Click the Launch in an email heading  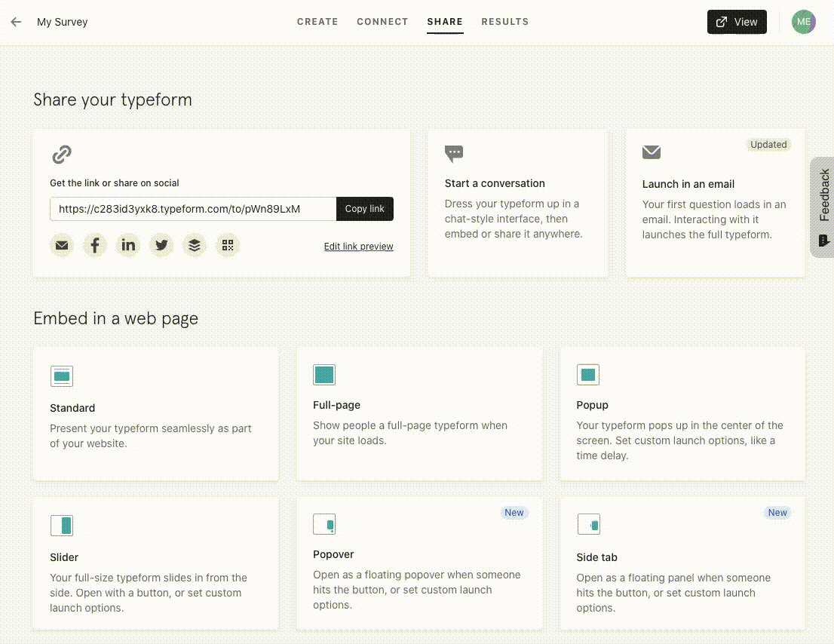coord(688,184)
